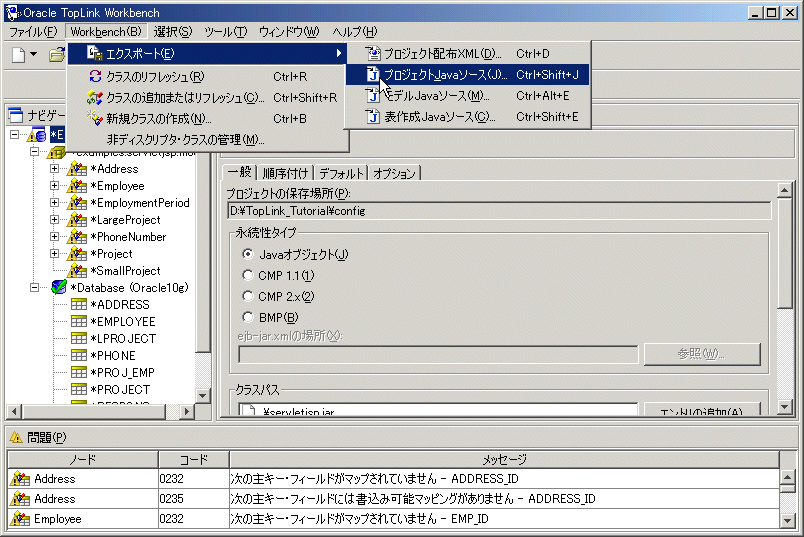This screenshot has width=804, height=537.
Task: Open the ツール(T) menu
Action: tap(226, 32)
